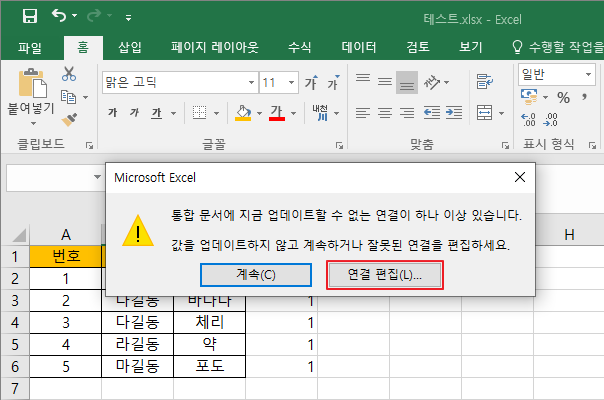The width and height of the screenshot is (604, 400).
Task: Click the decrease indent icon
Action: click(432, 113)
